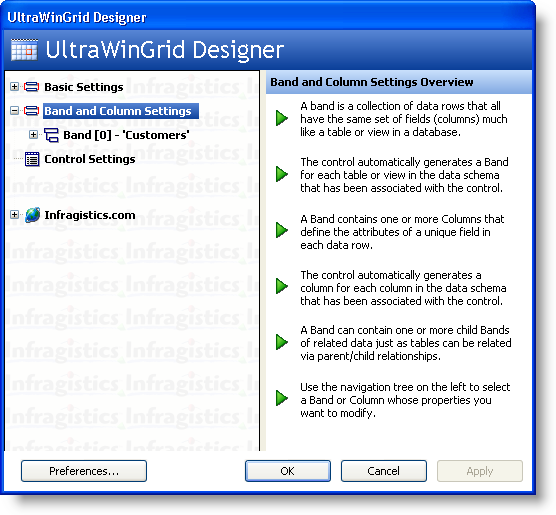Click the Infragistics.com globe icon
This screenshot has width=556, height=515.
click(x=33, y=215)
